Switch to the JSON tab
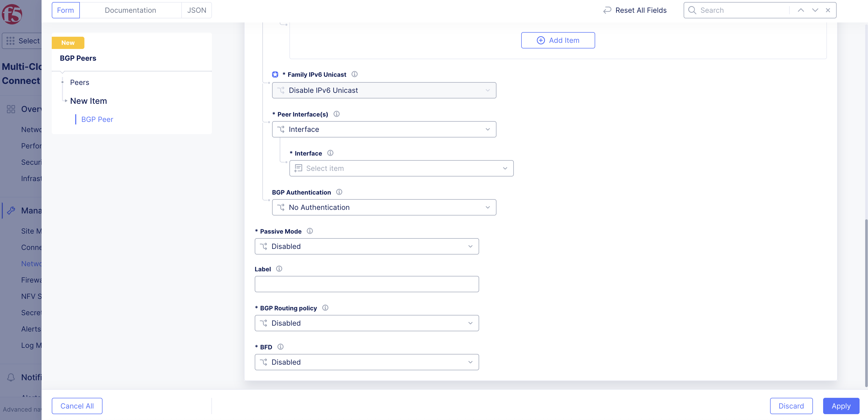This screenshot has width=868, height=420. tap(196, 10)
